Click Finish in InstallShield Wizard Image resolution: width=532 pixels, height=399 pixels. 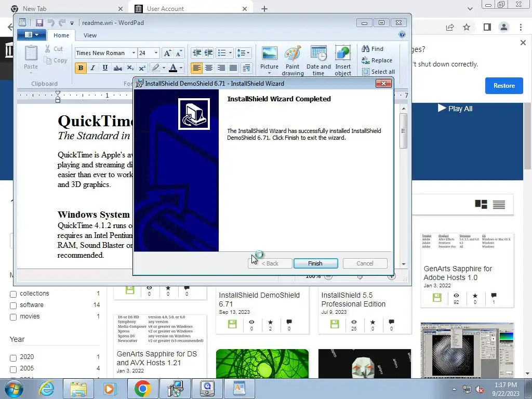[315, 263]
